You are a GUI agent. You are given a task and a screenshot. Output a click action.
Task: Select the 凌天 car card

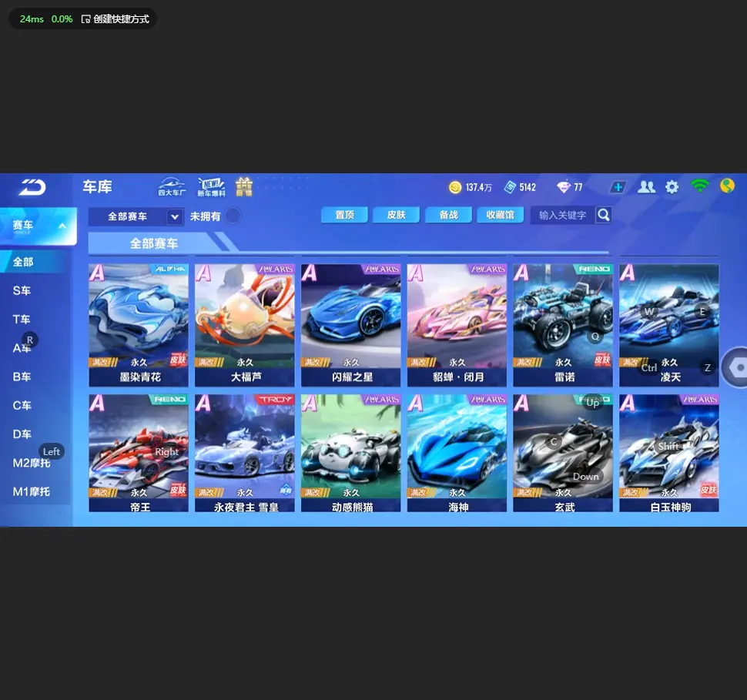click(669, 325)
